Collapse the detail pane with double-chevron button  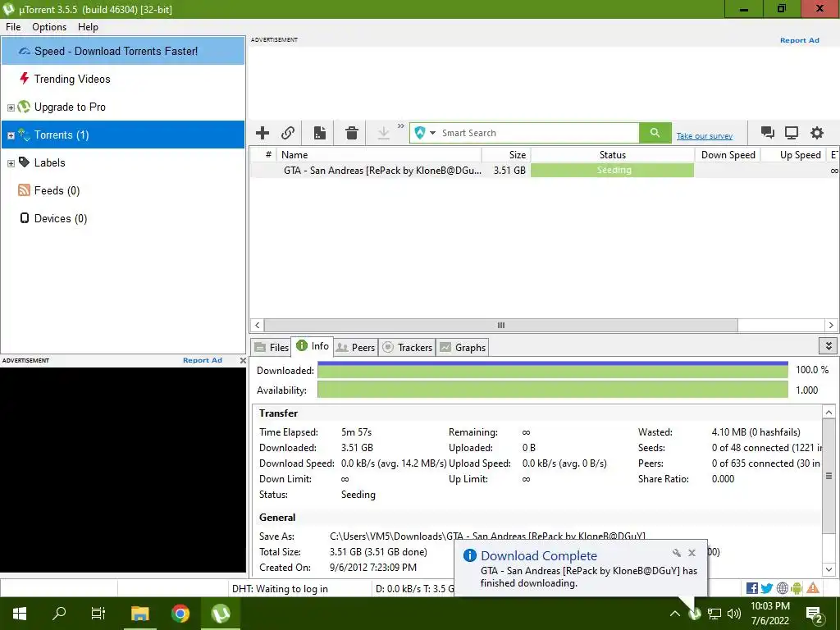(x=829, y=346)
